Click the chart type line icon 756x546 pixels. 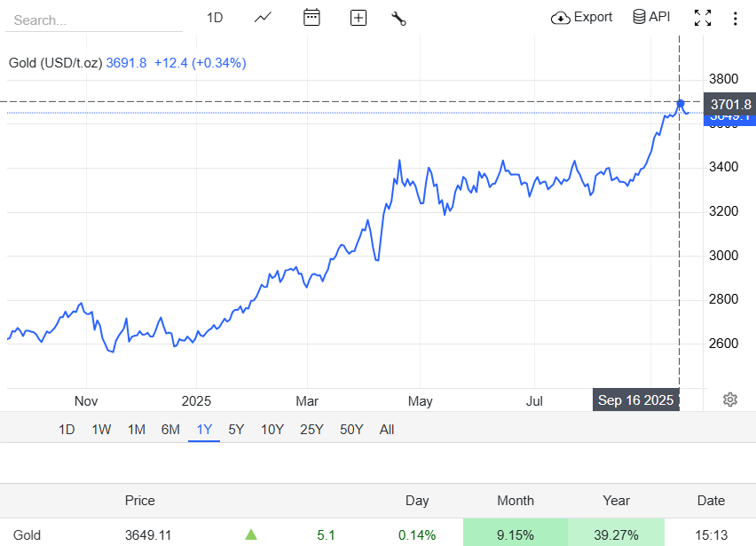click(x=263, y=18)
